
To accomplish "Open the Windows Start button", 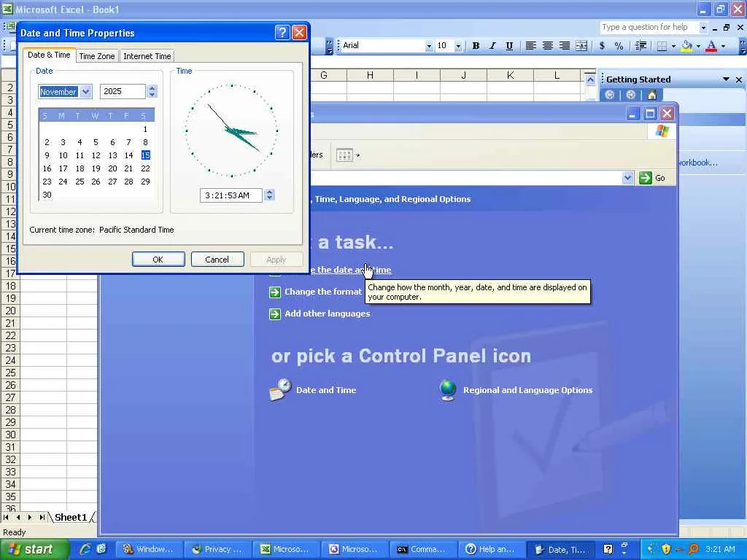I will point(34,549).
